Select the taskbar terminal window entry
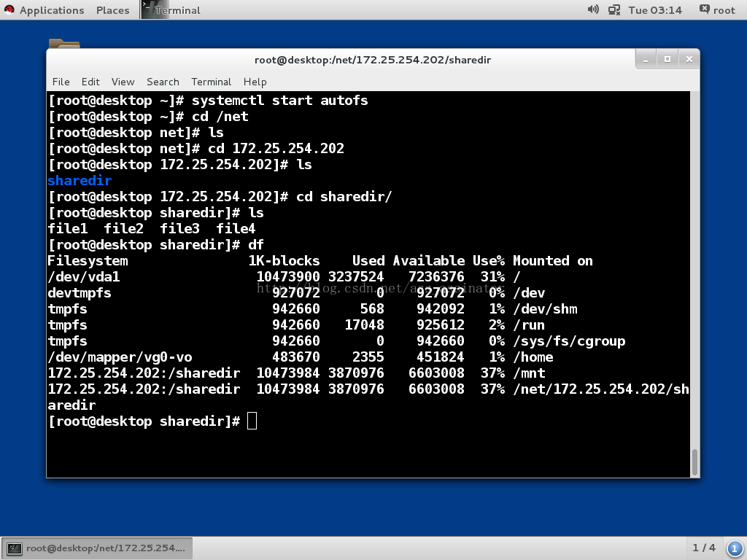The image size is (747, 560). click(x=97, y=548)
